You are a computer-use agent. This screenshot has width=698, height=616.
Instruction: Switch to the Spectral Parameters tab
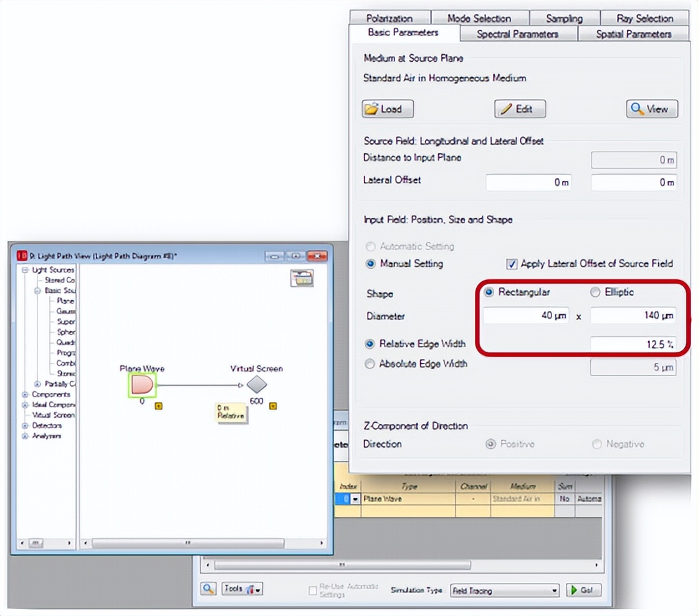point(517,34)
